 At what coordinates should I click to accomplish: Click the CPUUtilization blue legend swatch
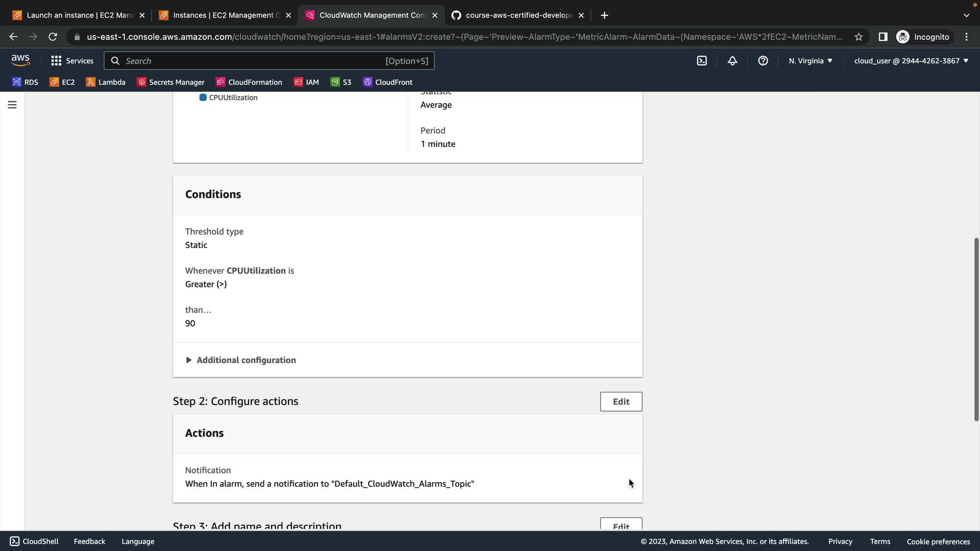[203, 97]
